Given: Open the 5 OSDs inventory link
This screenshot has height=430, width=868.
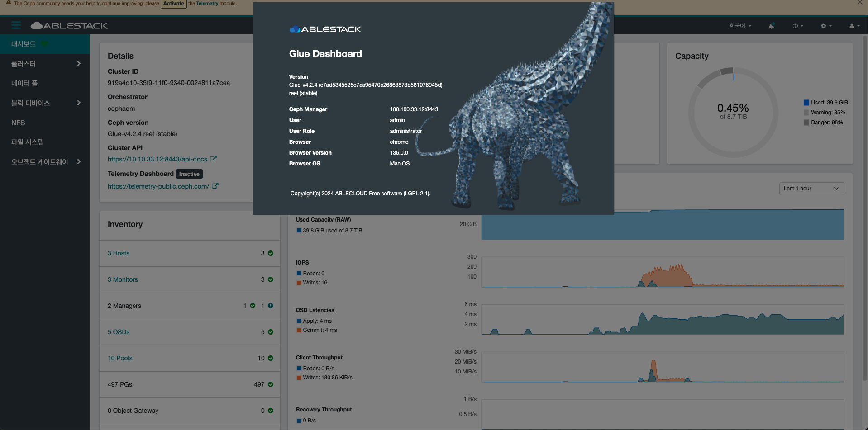Looking at the screenshot, I should click(119, 332).
